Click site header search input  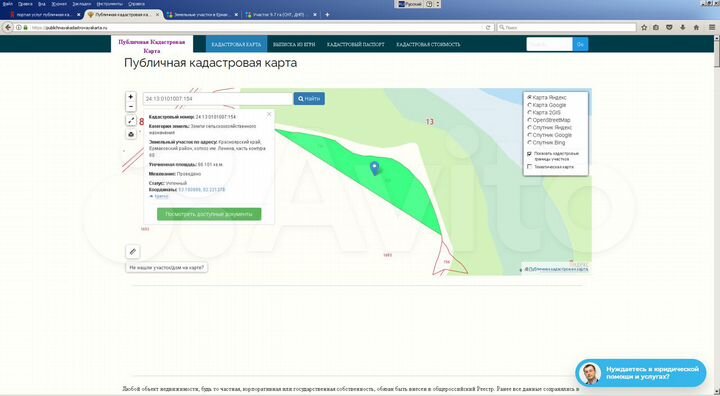tap(549, 45)
